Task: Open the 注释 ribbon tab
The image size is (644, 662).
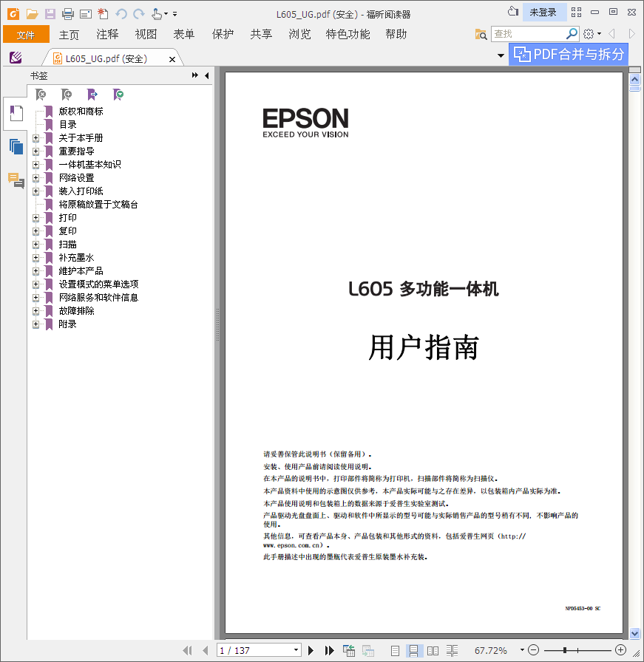Action: click(107, 34)
